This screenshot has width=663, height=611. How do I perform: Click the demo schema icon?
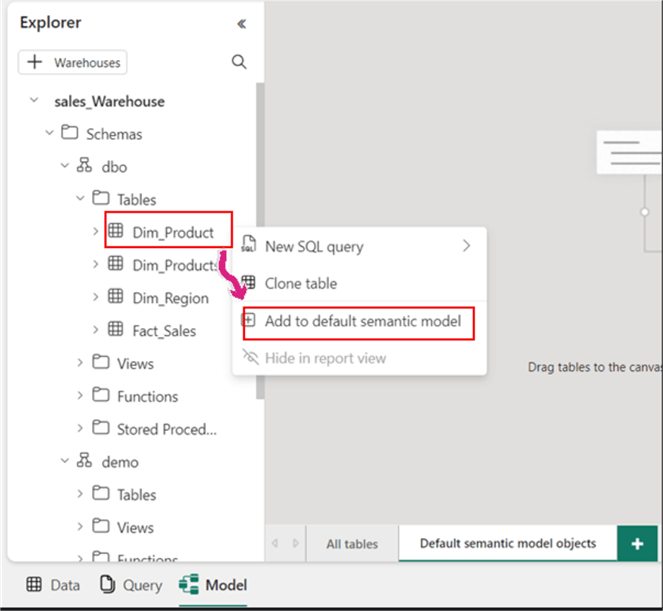[84, 460]
